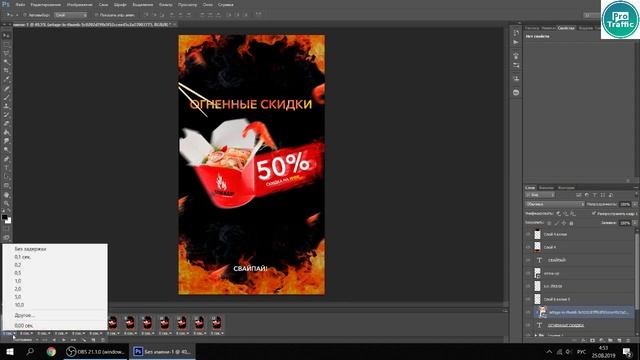
Task: Click the new group folder icon
Action: click(x=610, y=340)
